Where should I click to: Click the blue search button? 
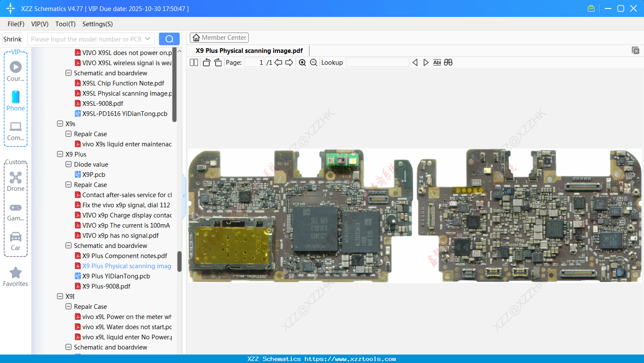pos(169,39)
